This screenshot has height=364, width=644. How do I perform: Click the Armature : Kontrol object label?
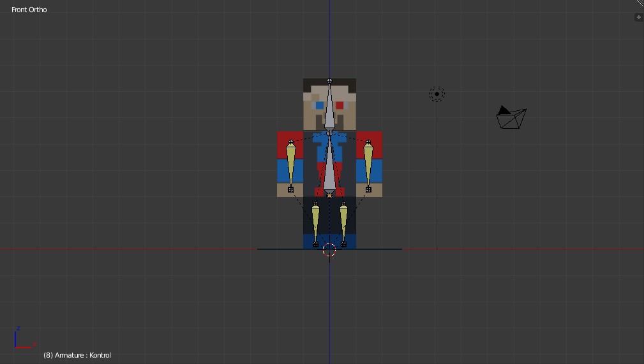click(77, 355)
